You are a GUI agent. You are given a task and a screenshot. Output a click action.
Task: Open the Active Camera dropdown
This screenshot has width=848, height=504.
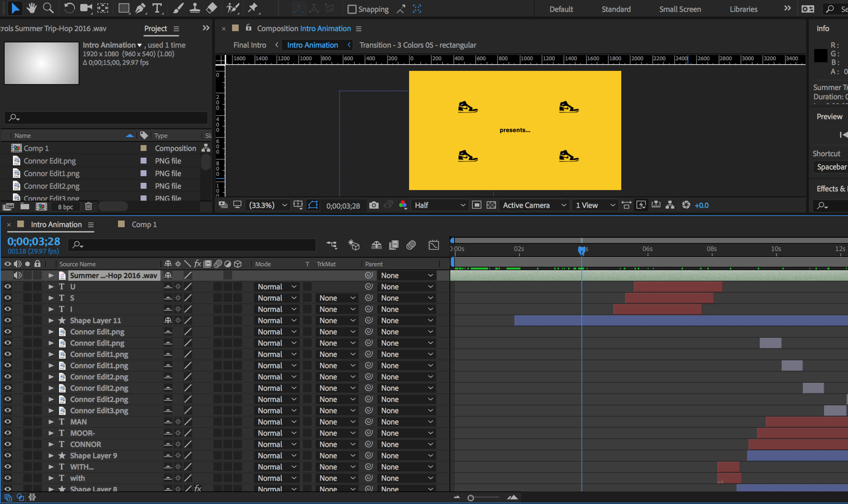[534, 205]
